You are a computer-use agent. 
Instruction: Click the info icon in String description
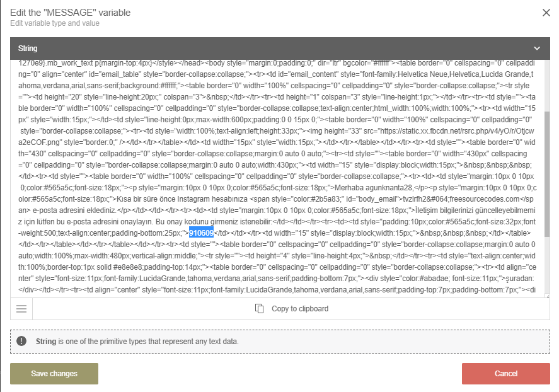[22, 341]
